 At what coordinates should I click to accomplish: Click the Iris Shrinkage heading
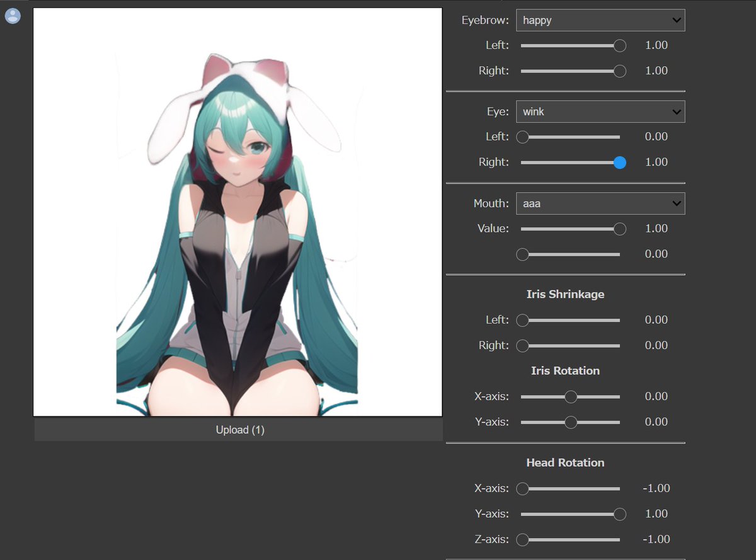point(565,294)
